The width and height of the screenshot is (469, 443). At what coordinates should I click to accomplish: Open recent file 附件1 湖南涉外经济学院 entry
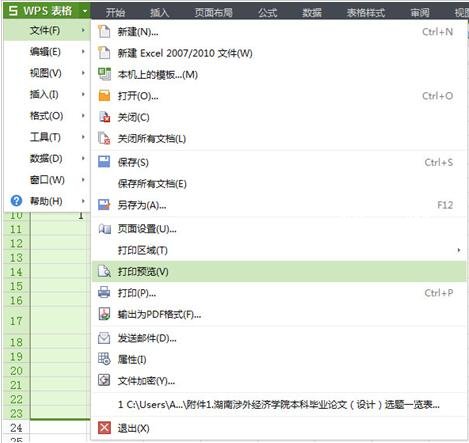click(x=279, y=405)
